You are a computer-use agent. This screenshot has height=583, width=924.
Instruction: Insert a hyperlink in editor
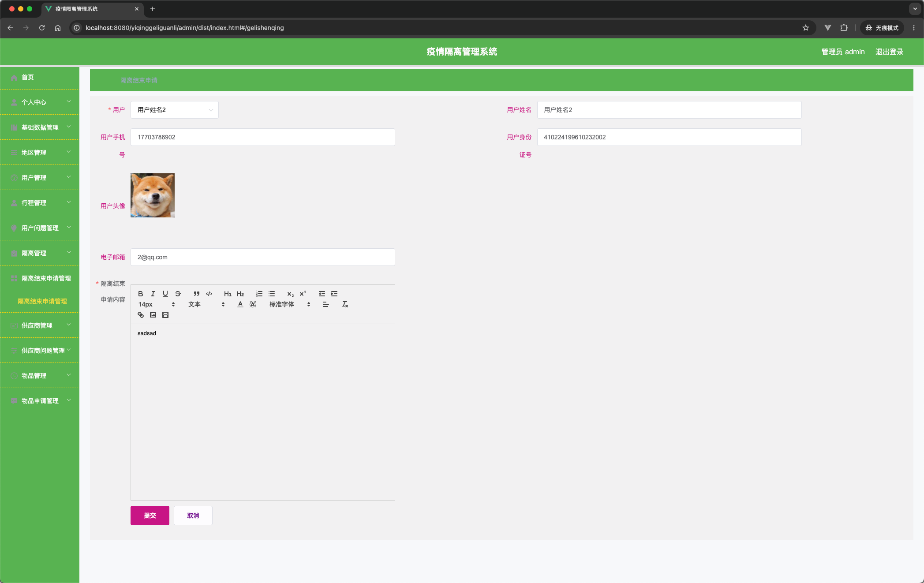141,315
